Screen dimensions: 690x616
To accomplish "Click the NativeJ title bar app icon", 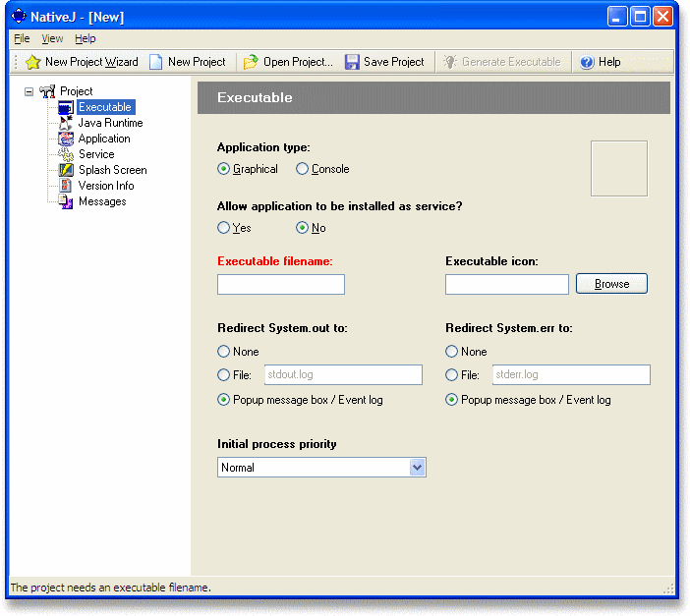I will click(x=19, y=17).
